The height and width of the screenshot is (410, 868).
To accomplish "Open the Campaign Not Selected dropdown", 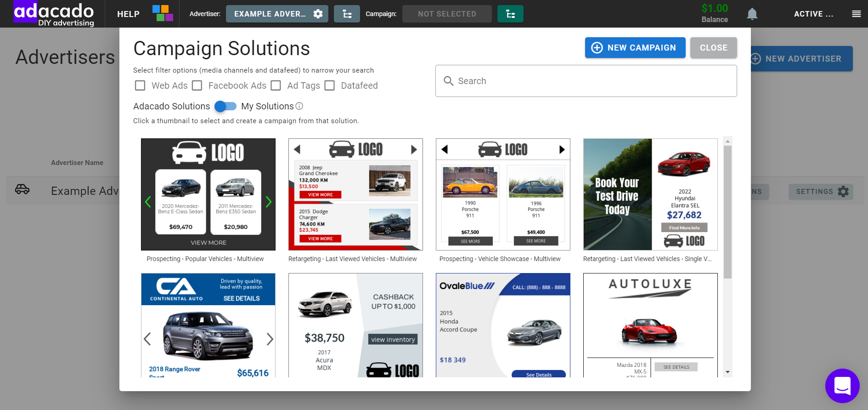I will coord(446,14).
